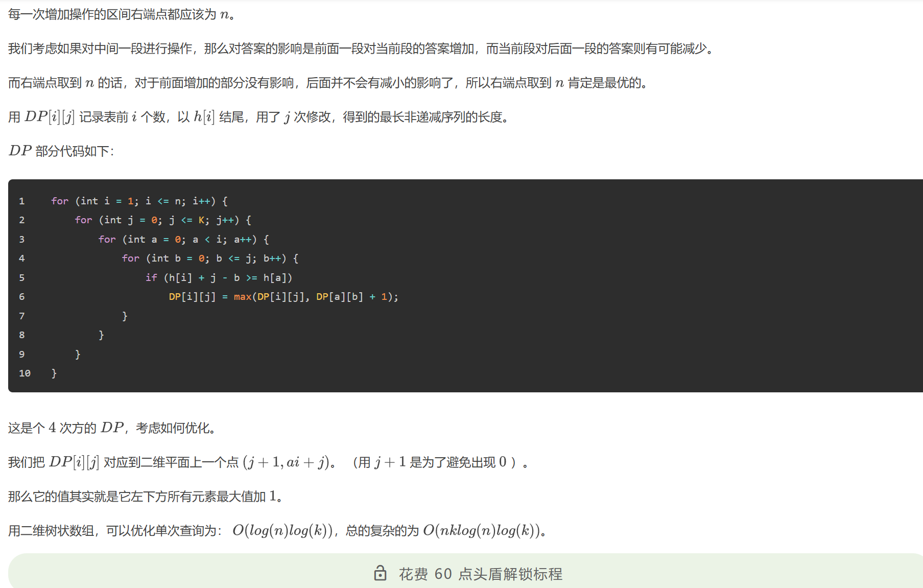Click code line 'for (int a = 0; a < i; a++)'

tap(184, 240)
